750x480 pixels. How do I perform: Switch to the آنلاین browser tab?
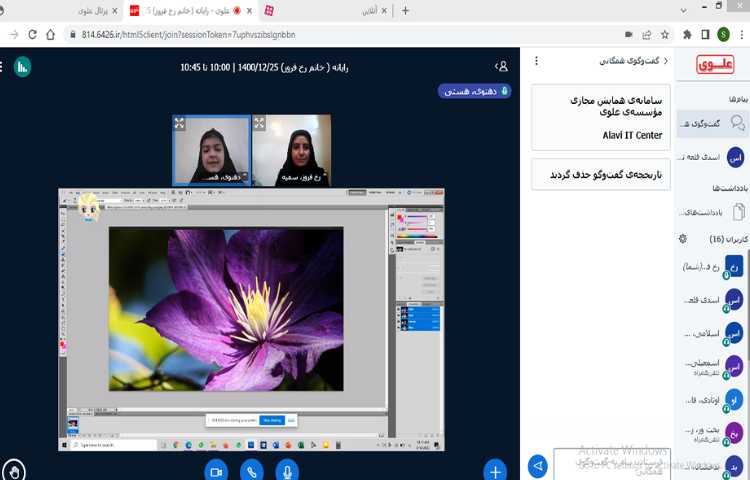(x=369, y=11)
